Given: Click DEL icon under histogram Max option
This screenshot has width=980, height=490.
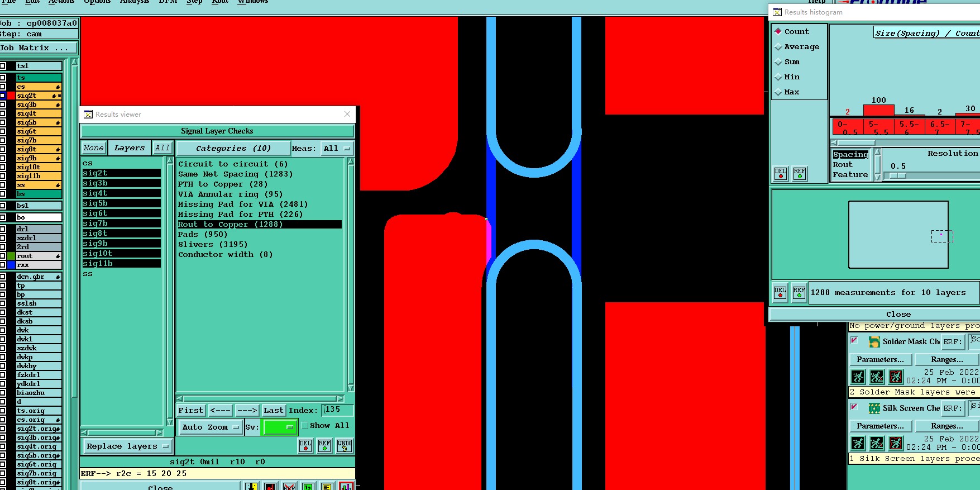Looking at the screenshot, I should pos(781,174).
